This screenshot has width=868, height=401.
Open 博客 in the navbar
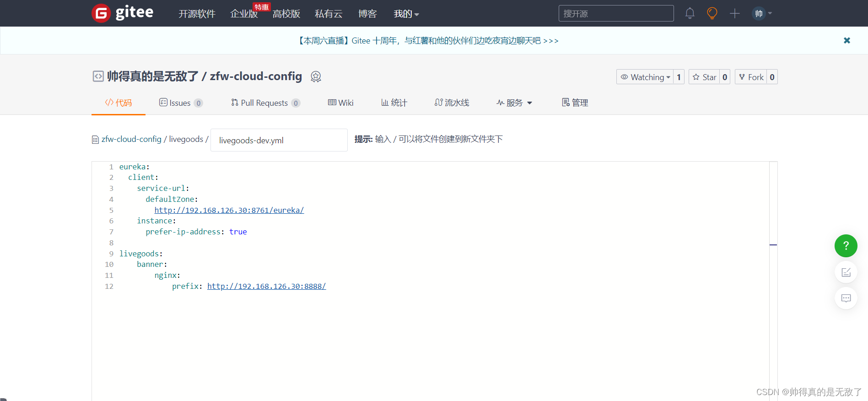pos(367,14)
